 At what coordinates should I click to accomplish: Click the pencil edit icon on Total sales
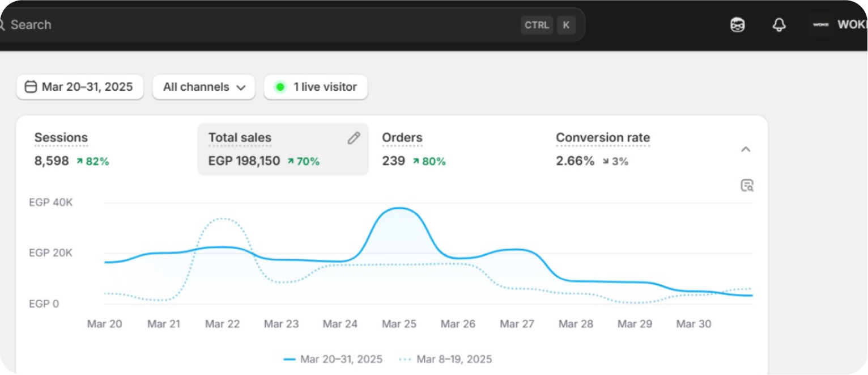(x=354, y=138)
